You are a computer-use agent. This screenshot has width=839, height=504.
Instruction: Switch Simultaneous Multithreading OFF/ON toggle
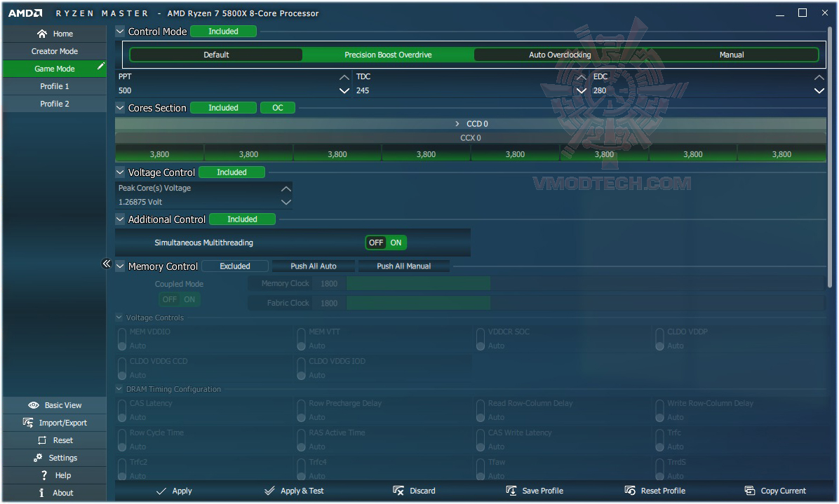[386, 243]
